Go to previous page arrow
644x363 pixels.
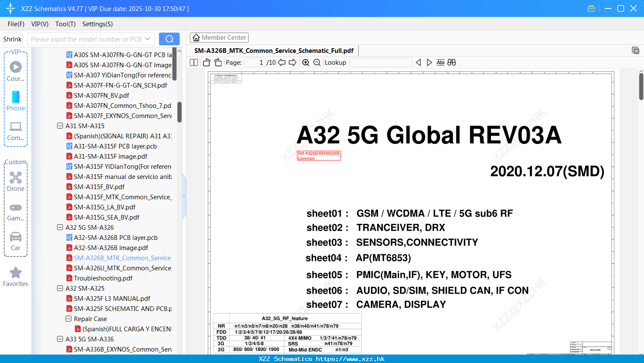pyautogui.click(x=282, y=62)
